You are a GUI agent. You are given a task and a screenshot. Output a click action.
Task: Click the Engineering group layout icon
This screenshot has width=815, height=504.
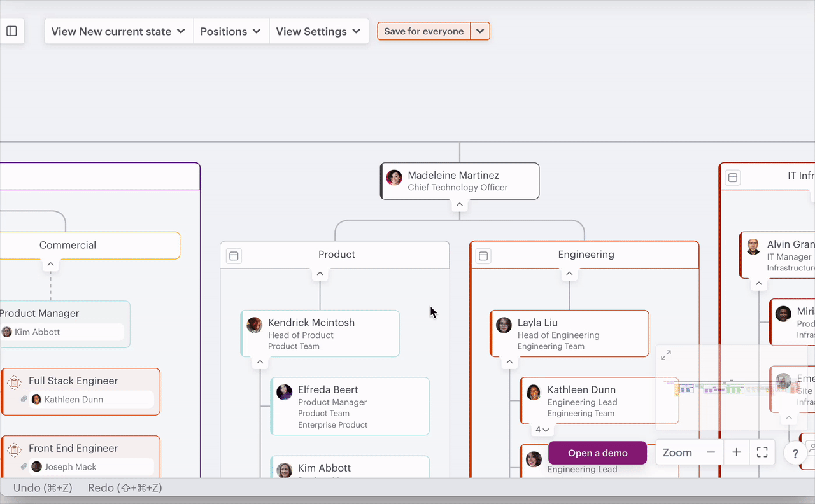[x=483, y=256]
